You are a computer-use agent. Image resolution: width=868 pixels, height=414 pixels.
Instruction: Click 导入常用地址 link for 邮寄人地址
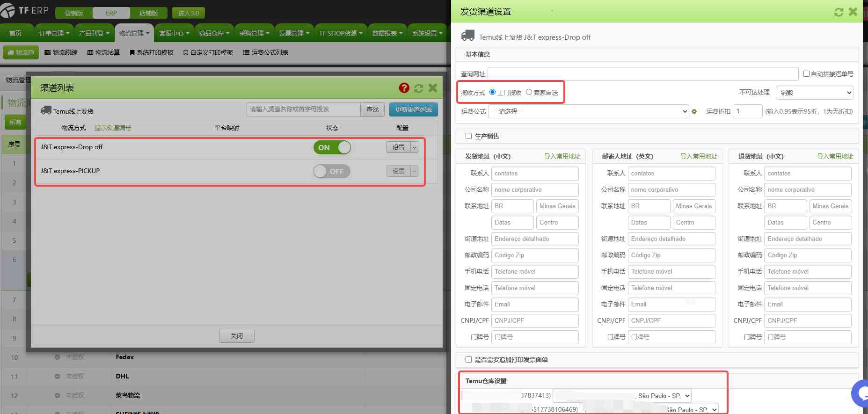tap(699, 156)
